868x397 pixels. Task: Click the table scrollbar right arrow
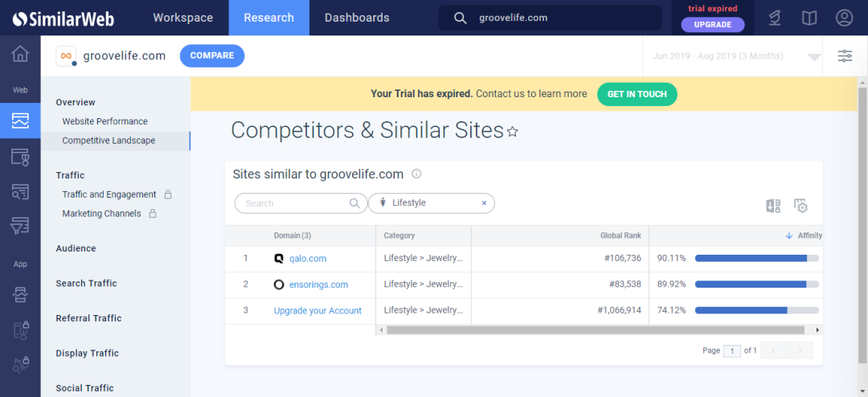[817, 330]
